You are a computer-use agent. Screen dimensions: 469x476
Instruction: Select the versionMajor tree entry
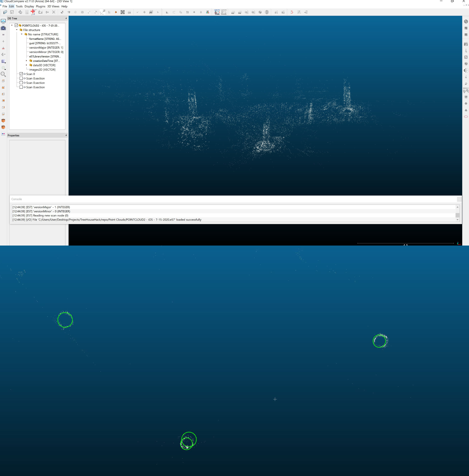click(46, 48)
